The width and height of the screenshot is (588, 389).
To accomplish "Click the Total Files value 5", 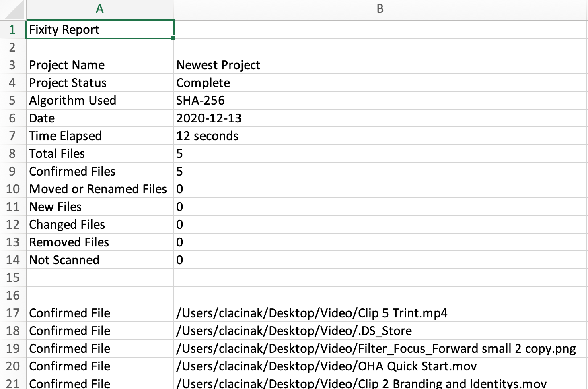I will [380, 153].
